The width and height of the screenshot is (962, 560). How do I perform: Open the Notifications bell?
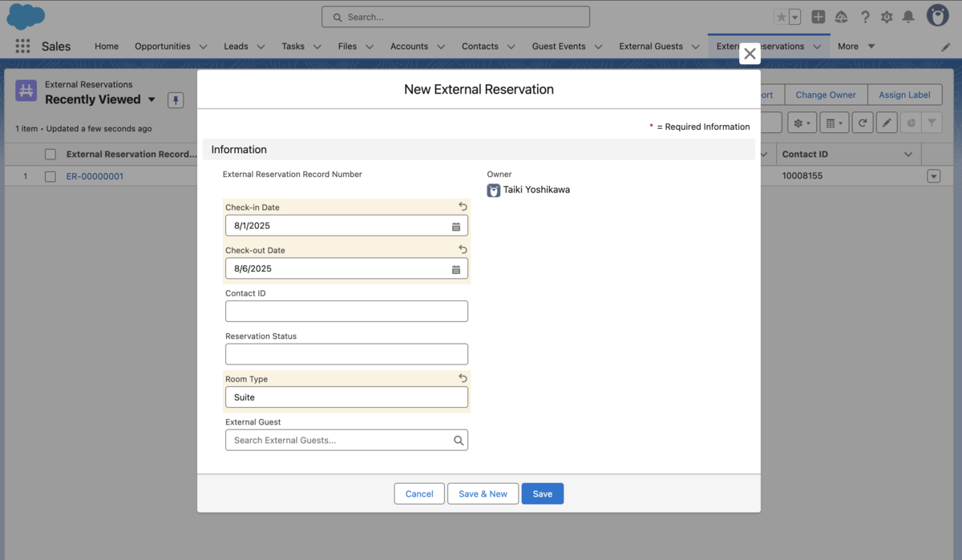coord(908,17)
